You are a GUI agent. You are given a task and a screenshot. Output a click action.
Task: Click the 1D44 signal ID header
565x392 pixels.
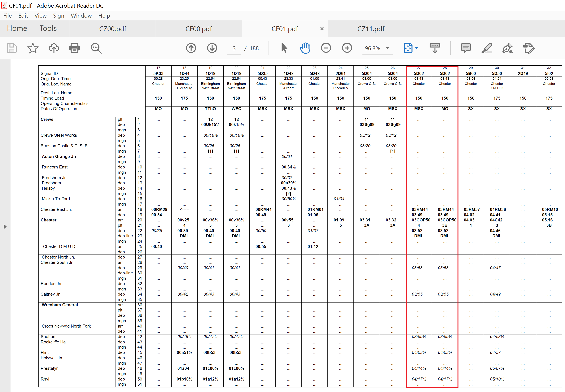coord(185,73)
